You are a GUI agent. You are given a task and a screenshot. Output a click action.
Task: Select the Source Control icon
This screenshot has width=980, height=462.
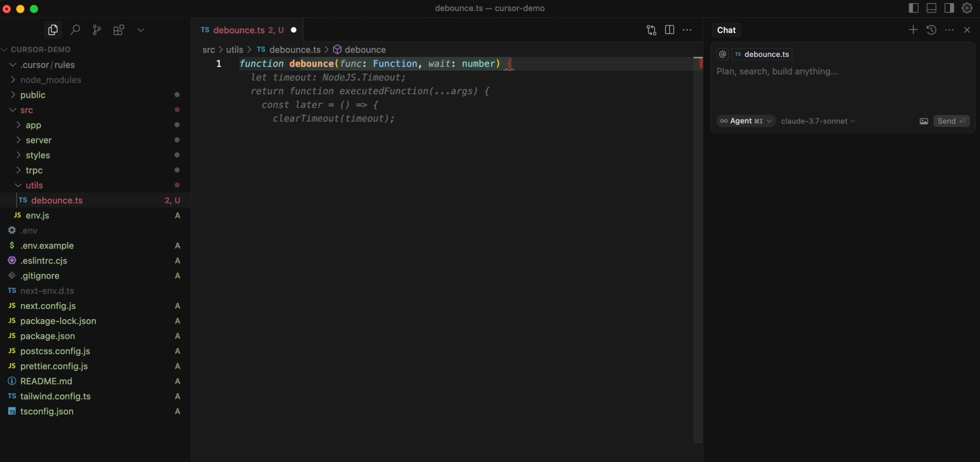coord(97,30)
